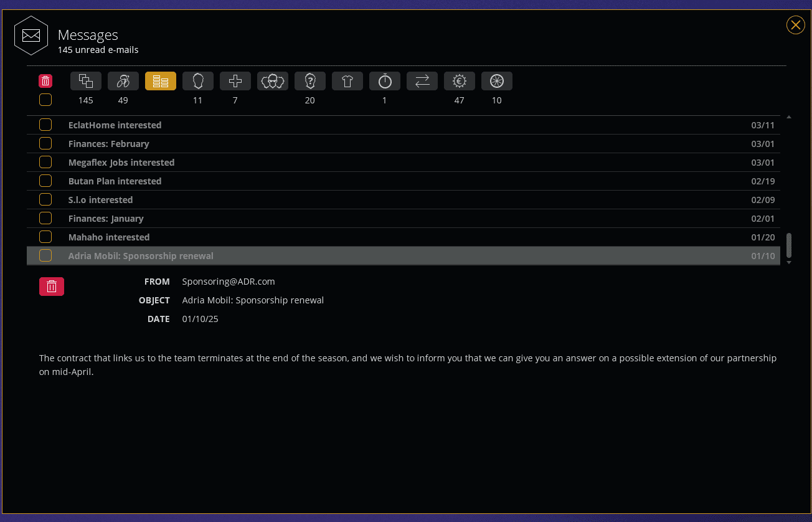The height and width of the screenshot is (522, 812).
Task: Filter by stopwatch icon
Action: [385, 81]
